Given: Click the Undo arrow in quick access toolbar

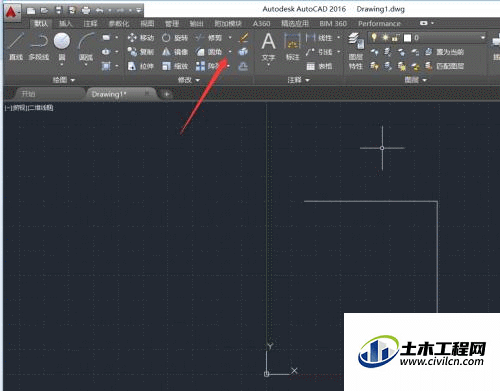Looking at the screenshot, I should pyautogui.click(x=100, y=11).
